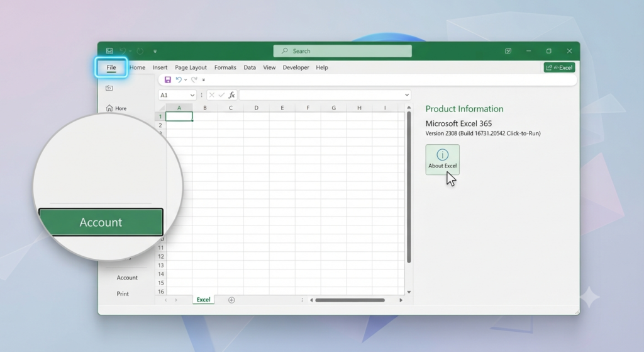644x352 pixels.
Task: Click the folder icon above Home in sidebar
Action: coord(109,88)
